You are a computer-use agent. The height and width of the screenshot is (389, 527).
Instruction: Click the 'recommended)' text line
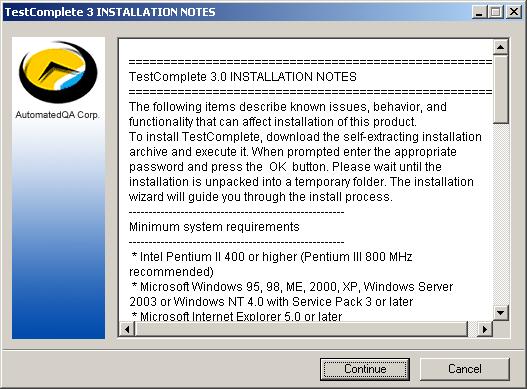[x=171, y=272]
